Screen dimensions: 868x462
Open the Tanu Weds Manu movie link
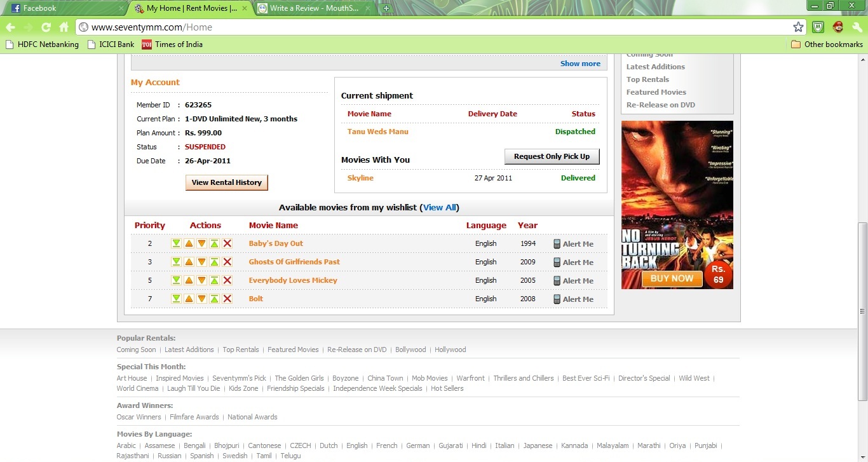[377, 132]
